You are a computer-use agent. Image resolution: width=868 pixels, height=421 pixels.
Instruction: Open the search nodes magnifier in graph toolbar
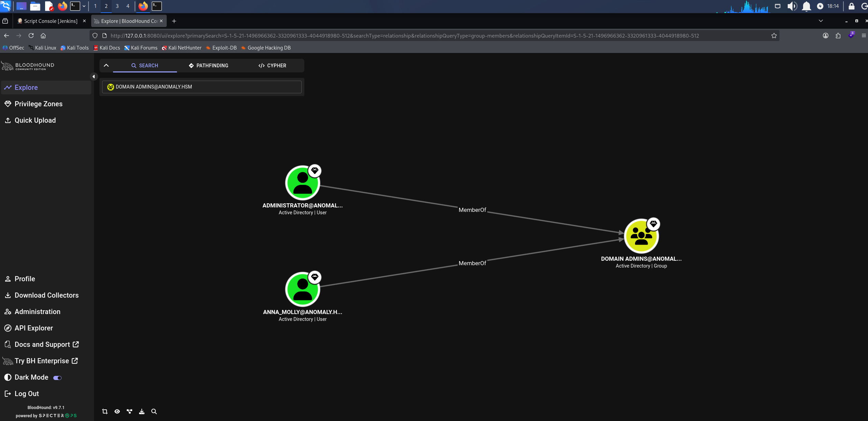154,411
